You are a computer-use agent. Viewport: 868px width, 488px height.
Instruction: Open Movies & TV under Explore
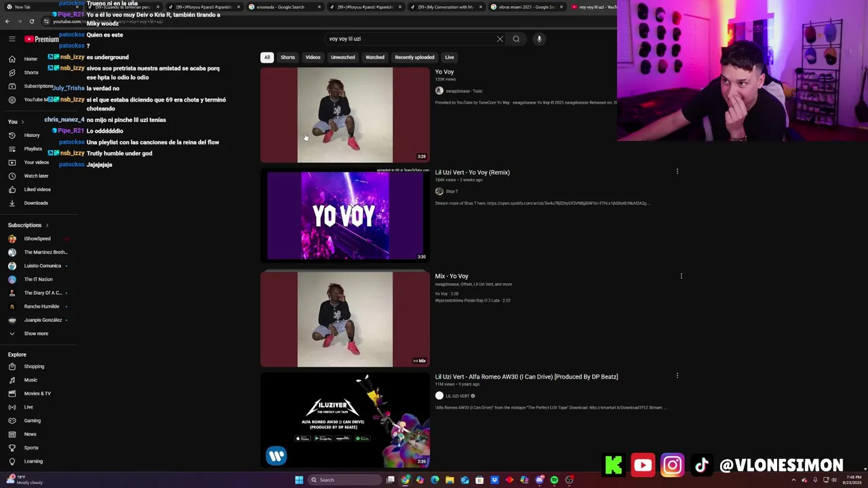coord(31,393)
